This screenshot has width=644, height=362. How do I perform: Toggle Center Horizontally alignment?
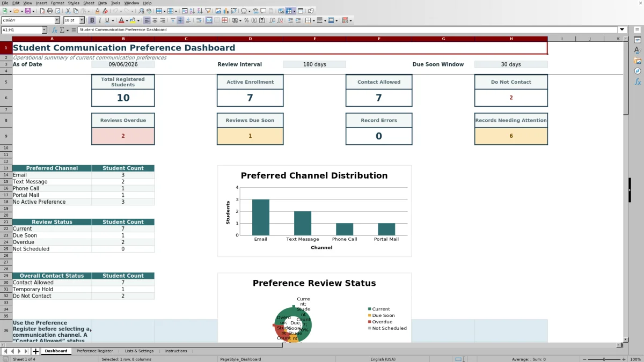155,20
